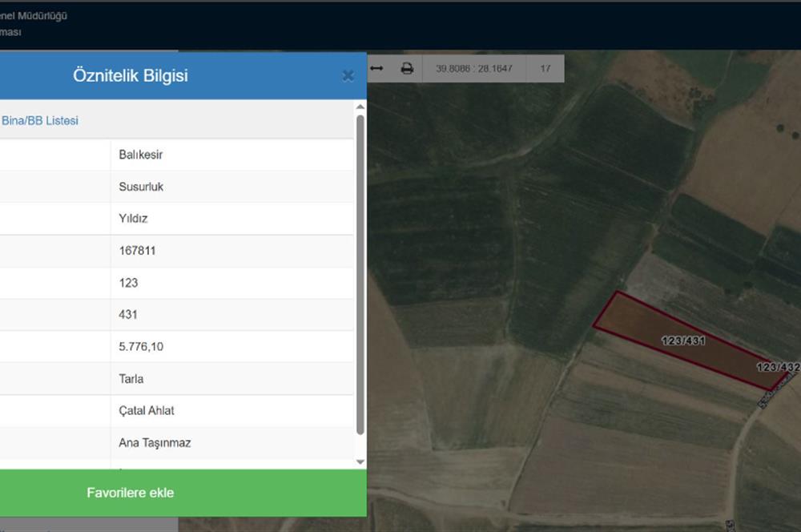Click the 123/432 parcel label on map
This screenshot has width=801, height=532.
pos(778,367)
